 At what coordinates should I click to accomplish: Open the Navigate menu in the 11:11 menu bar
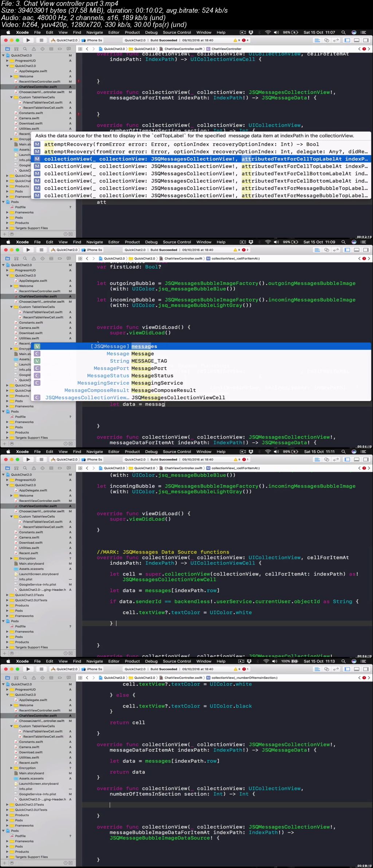coord(95,451)
